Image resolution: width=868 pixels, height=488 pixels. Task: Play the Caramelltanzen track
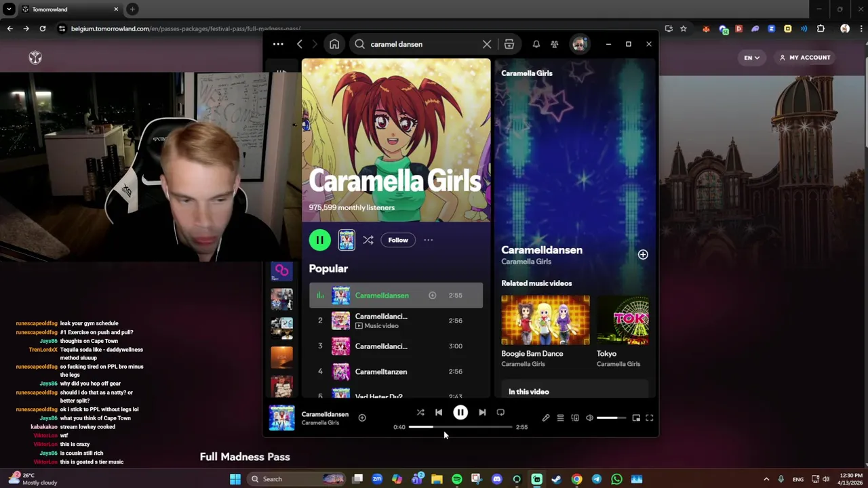click(x=396, y=371)
